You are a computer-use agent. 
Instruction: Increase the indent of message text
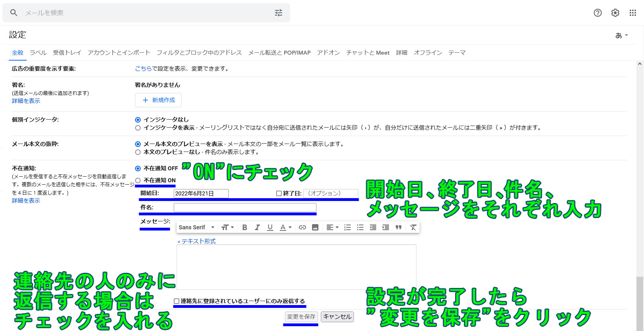click(x=386, y=227)
